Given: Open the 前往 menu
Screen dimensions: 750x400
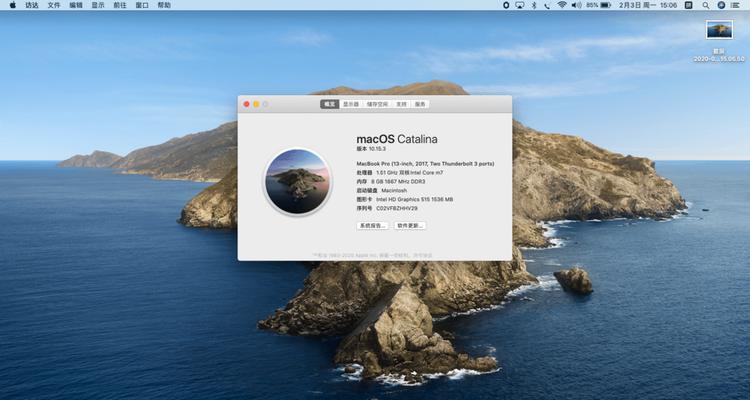Looking at the screenshot, I should coord(120,5).
